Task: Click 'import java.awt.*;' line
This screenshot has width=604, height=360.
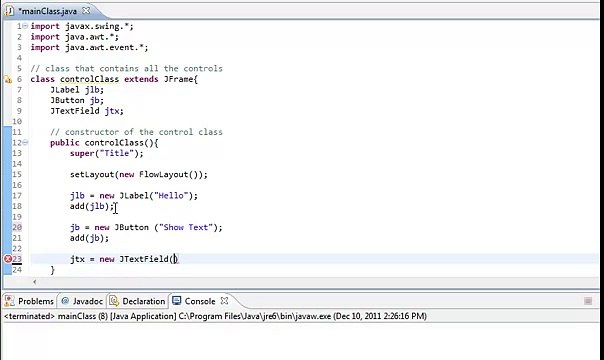Action: (x=75, y=37)
